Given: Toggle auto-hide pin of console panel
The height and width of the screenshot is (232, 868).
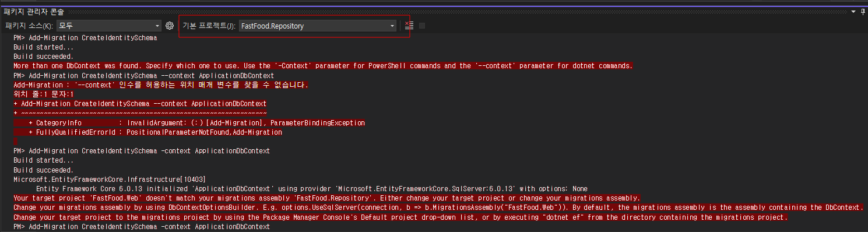Looking at the screenshot, I should 863,12.
